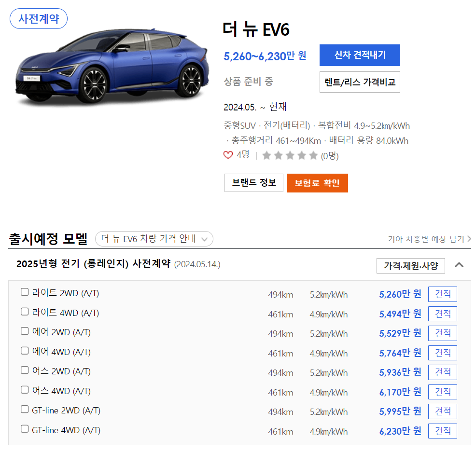
Task: Check the 에어 4WD (A/T) checkbox
Action: 25,351
